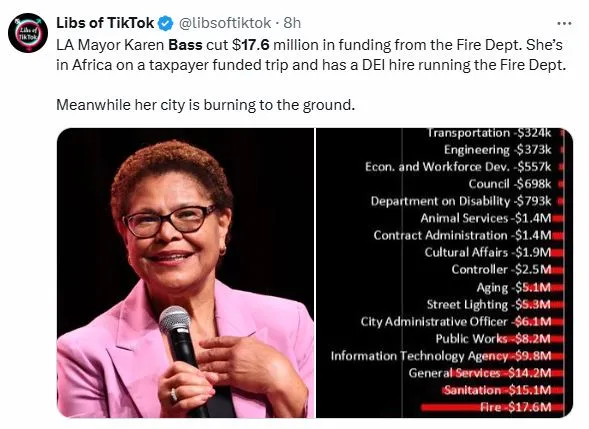Click the Public Works -$8.2M row
589x429 pixels.
500,339
